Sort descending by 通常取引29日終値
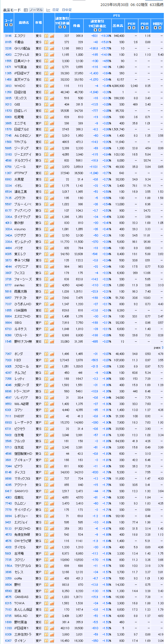 (x=64, y=27)
